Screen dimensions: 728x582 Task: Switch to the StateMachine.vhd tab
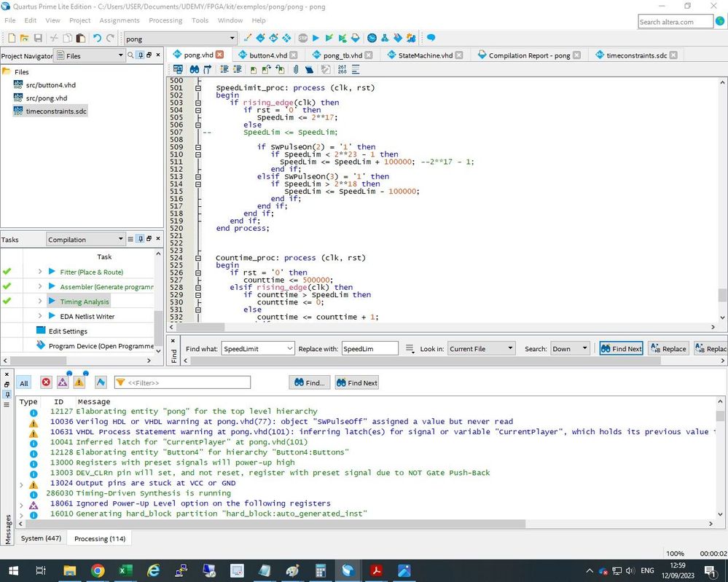426,55
